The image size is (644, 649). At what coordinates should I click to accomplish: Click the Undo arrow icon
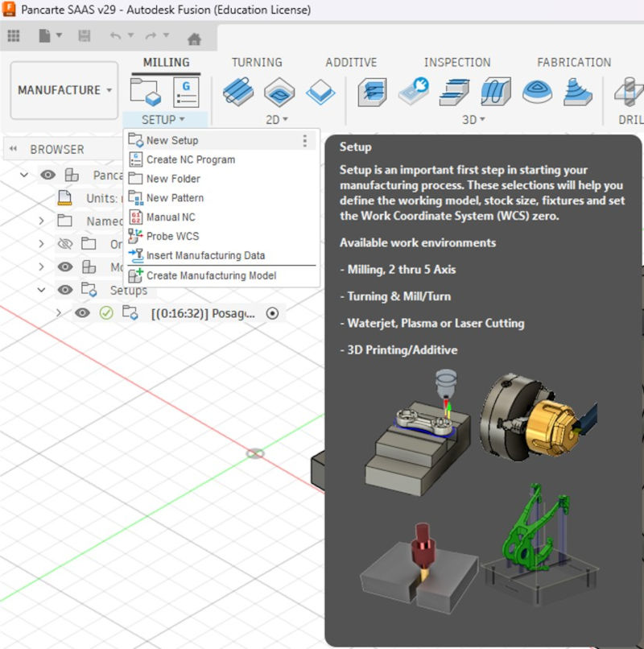(x=115, y=36)
